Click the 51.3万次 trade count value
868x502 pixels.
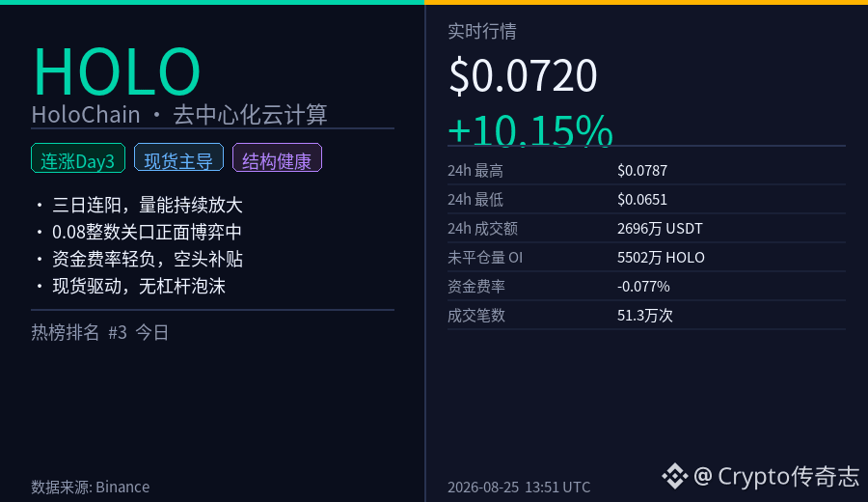click(645, 316)
